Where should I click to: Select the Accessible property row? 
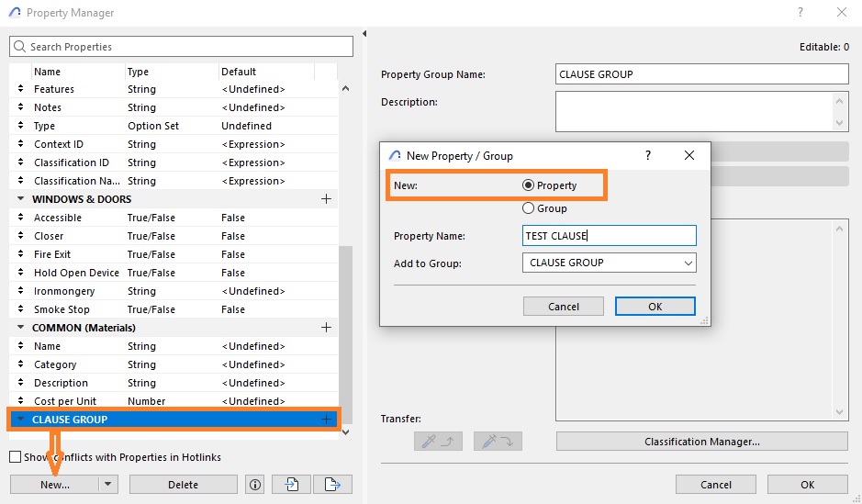click(174, 218)
